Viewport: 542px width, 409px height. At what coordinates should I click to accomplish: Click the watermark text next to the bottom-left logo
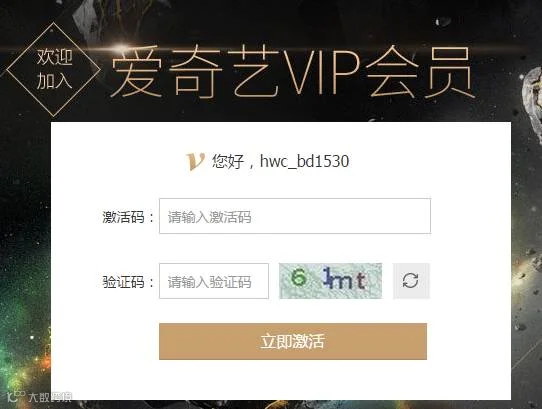[x=50, y=397]
